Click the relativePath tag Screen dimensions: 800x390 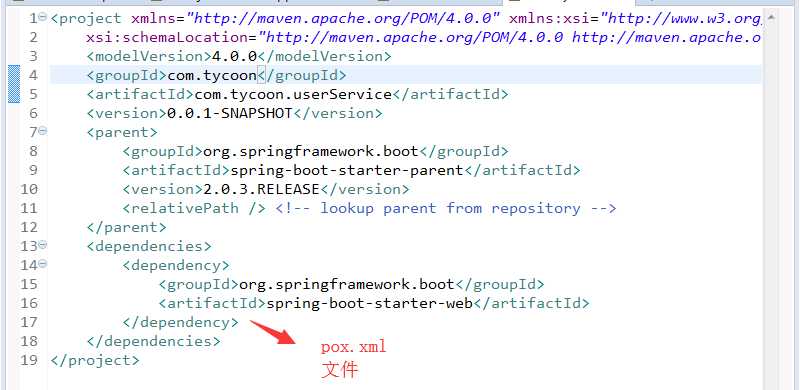tap(194, 208)
